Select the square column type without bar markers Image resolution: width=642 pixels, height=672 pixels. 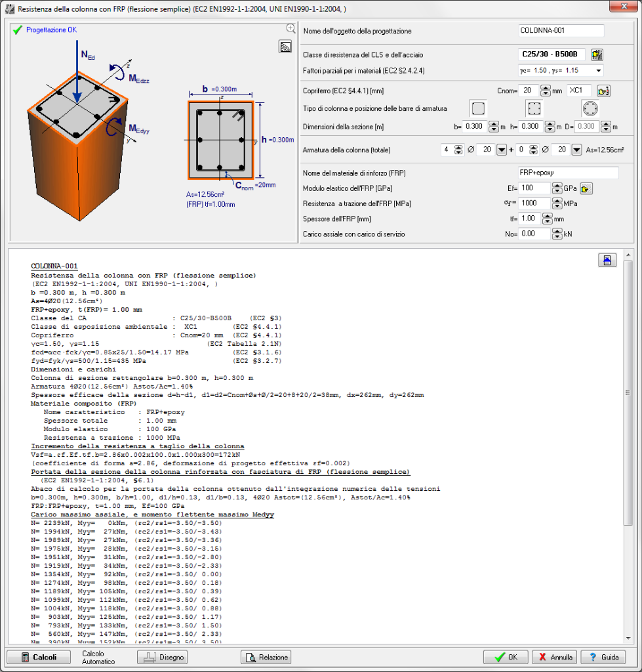click(x=478, y=109)
